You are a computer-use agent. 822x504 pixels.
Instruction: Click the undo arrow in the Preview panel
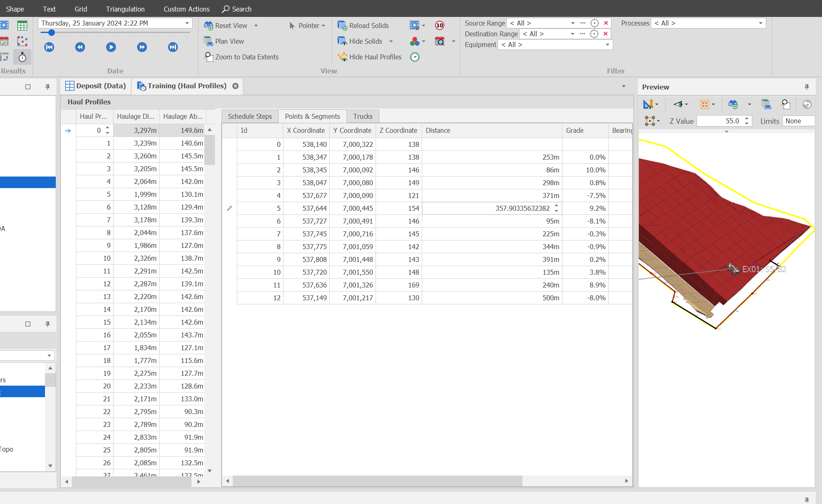coord(807,105)
